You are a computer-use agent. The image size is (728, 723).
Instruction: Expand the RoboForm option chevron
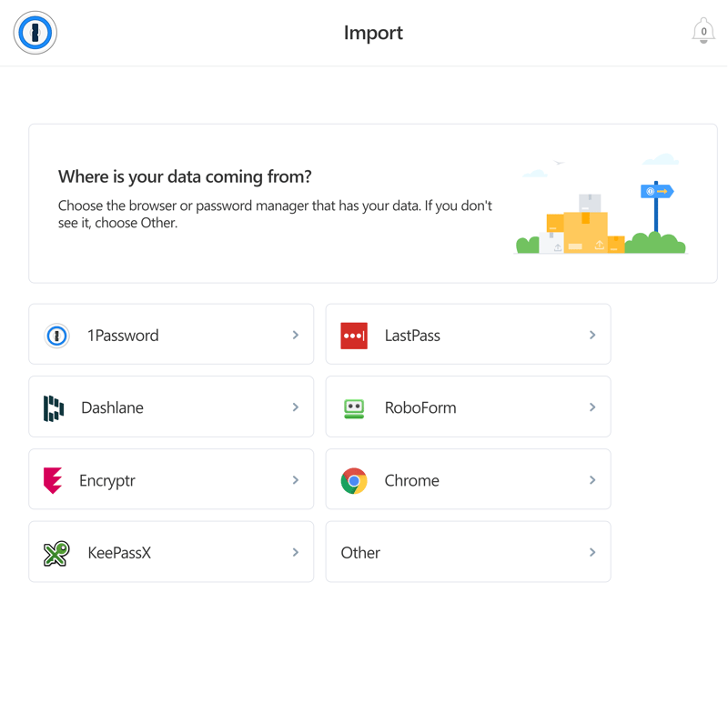coord(592,407)
